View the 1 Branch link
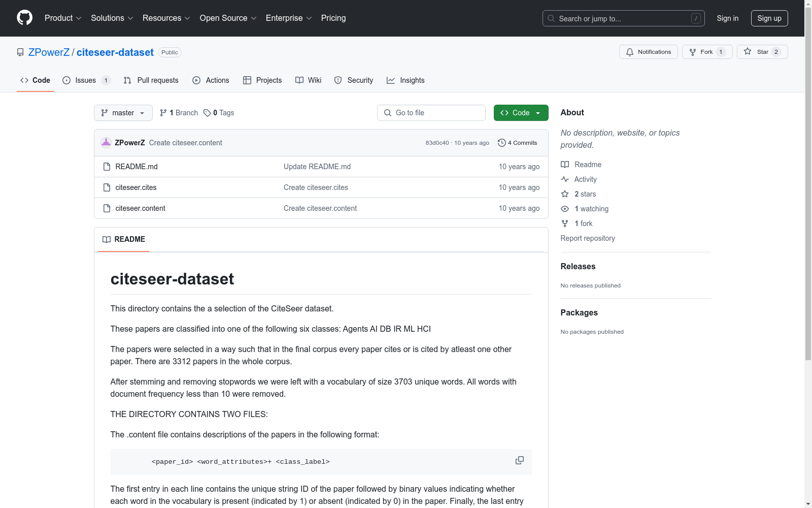The width and height of the screenshot is (812, 508). pyautogui.click(x=179, y=113)
